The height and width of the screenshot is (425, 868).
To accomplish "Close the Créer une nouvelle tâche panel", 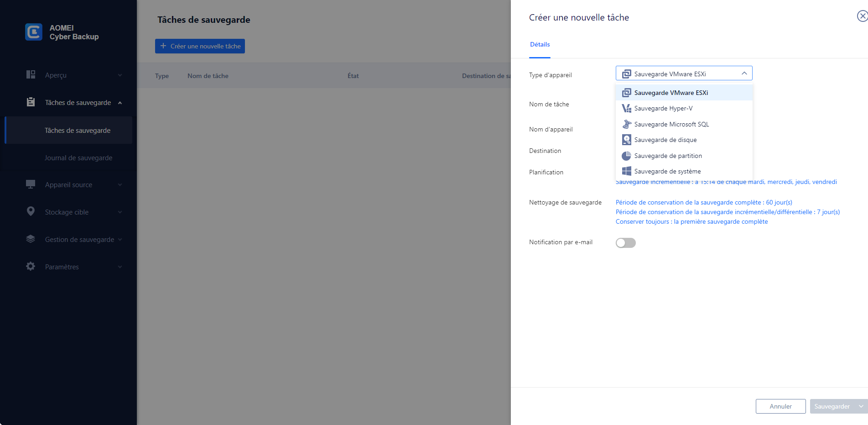I will (x=862, y=16).
